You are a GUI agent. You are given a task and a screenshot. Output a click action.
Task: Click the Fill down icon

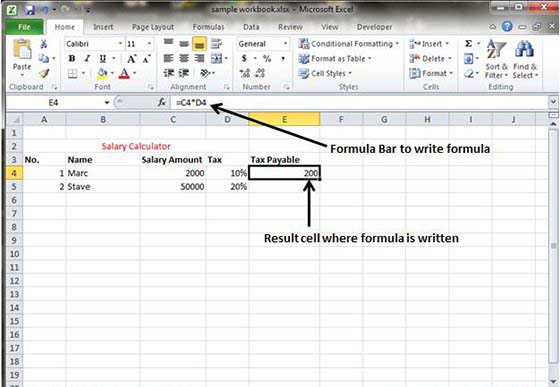(x=469, y=59)
